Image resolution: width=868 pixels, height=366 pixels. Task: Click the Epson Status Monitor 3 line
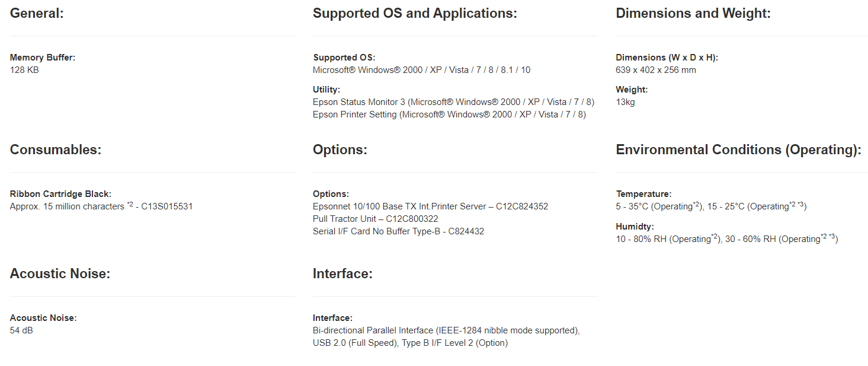pos(453,102)
